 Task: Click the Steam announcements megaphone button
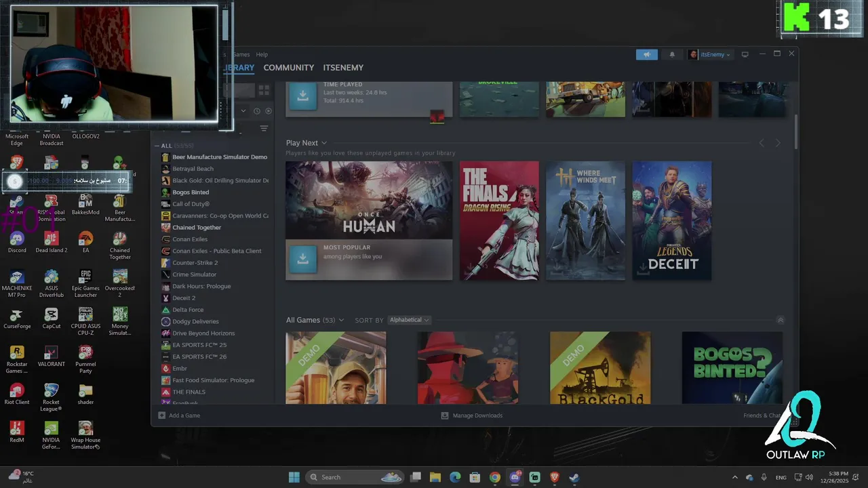pos(647,54)
